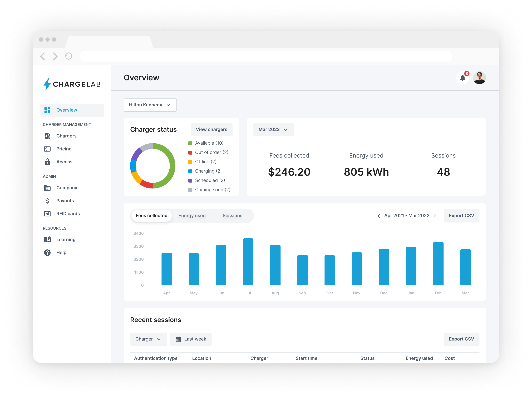The height and width of the screenshot is (398, 532).
Task: Click the browser reload icon
Action: pos(68,56)
